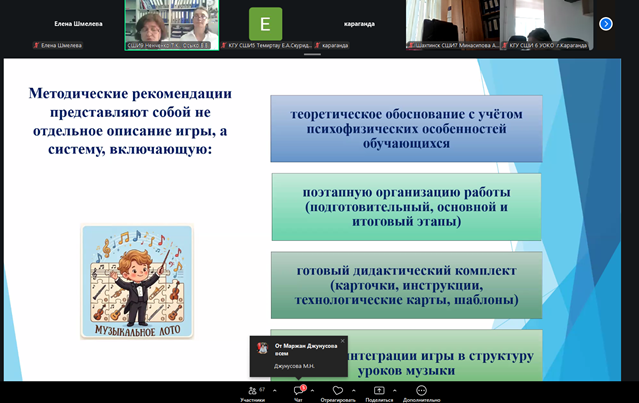Open chat notification from Маржан Джунусова

click(x=300, y=356)
